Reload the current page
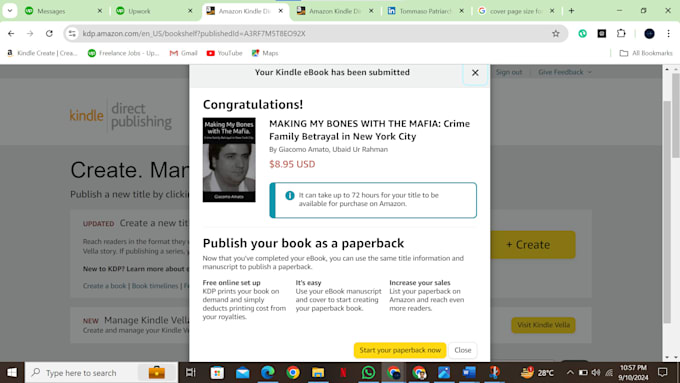The height and width of the screenshot is (383, 680). coord(49,33)
